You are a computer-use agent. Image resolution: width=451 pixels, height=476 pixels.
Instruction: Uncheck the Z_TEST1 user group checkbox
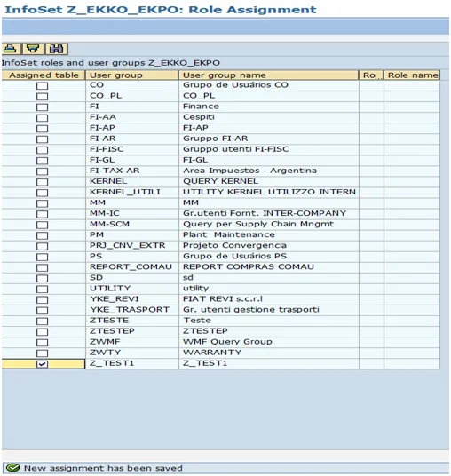pyautogui.click(x=43, y=364)
